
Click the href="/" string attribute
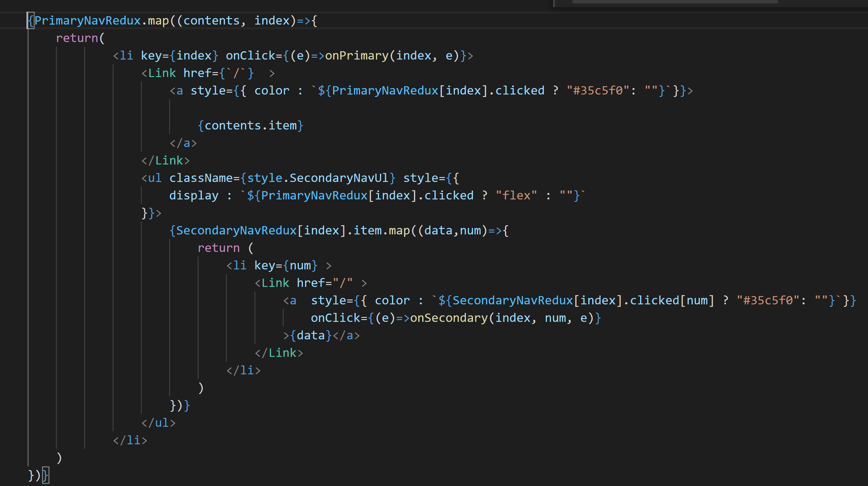[325, 283]
